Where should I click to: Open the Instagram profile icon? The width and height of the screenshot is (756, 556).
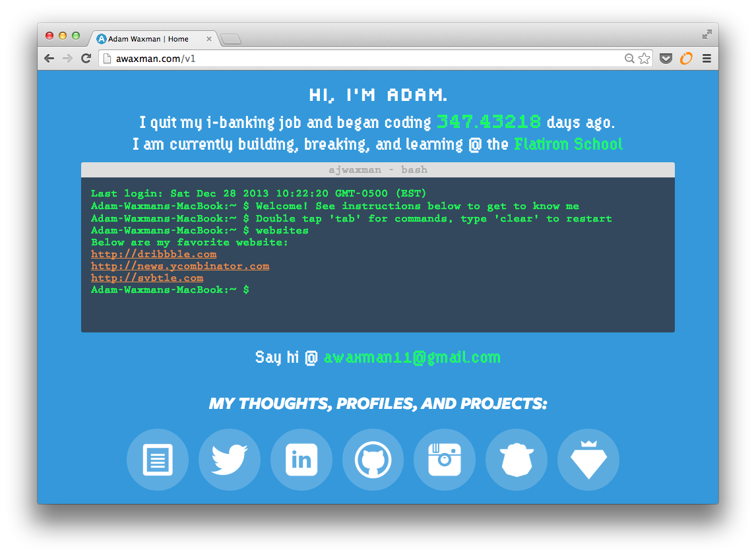pos(445,460)
